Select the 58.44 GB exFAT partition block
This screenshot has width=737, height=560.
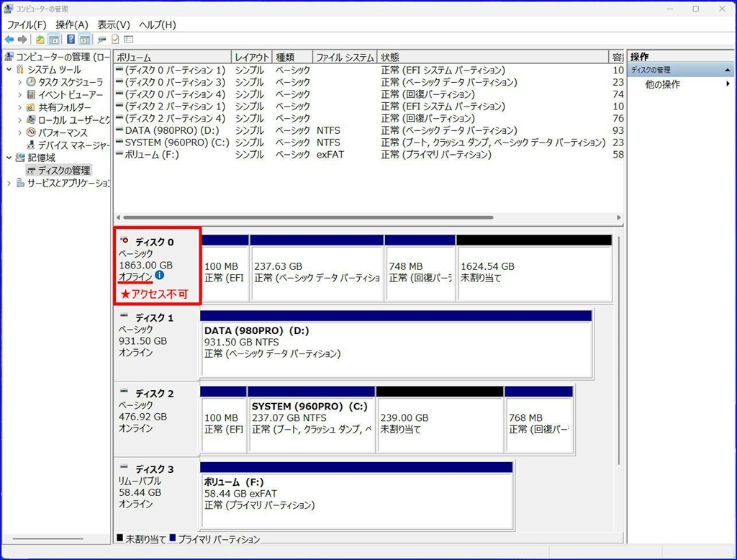(x=356, y=496)
